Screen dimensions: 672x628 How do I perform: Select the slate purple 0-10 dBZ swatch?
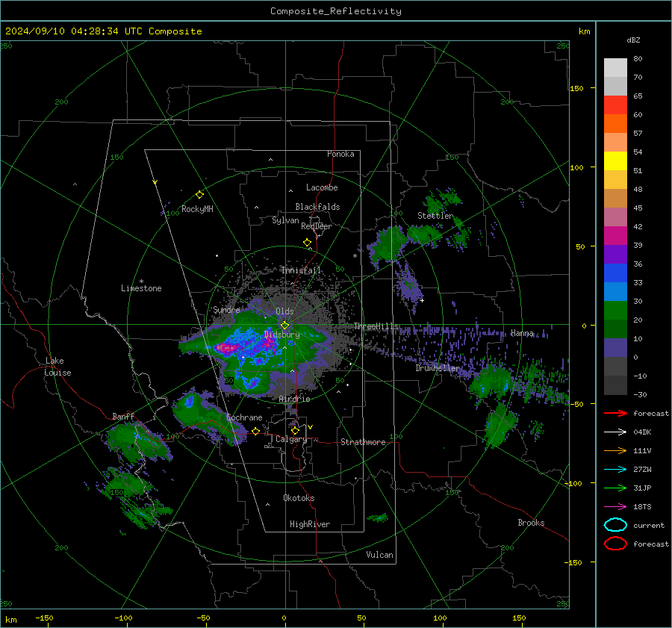[x=615, y=348]
